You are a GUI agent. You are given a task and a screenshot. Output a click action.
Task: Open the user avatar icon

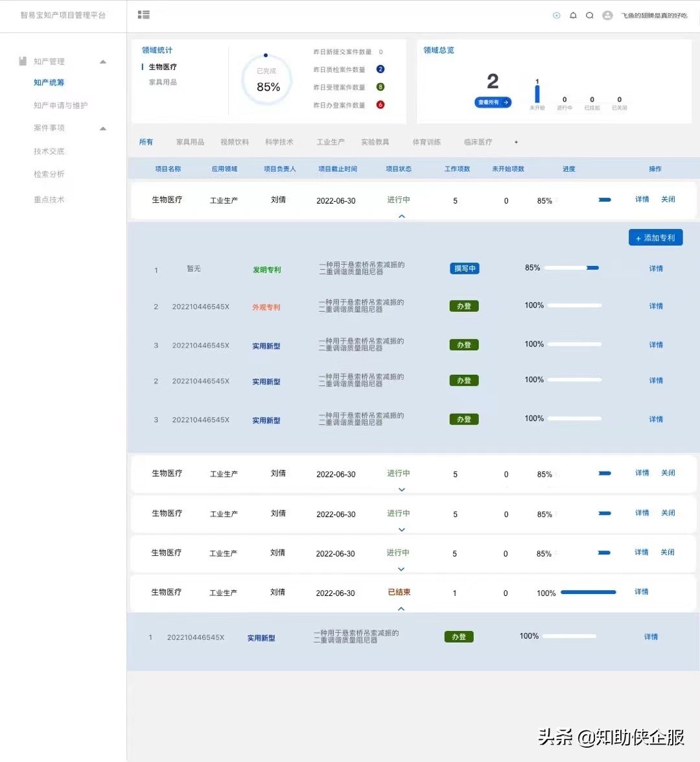[607, 16]
